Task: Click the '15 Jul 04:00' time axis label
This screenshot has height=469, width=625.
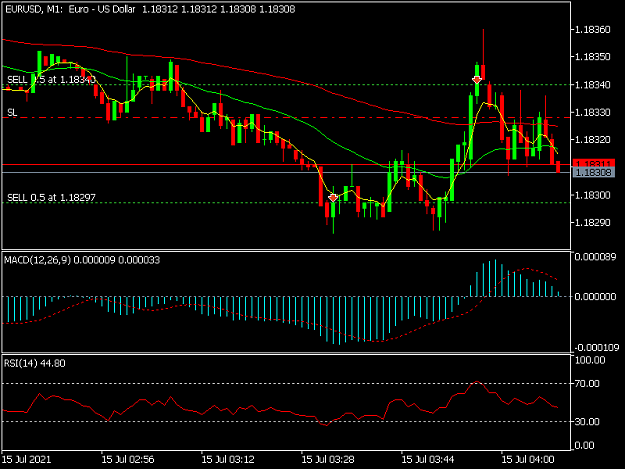Action: click(x=528, y=459)
